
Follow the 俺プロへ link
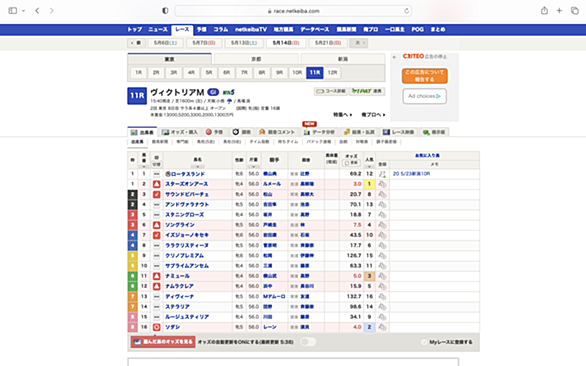tap(373, 115)
